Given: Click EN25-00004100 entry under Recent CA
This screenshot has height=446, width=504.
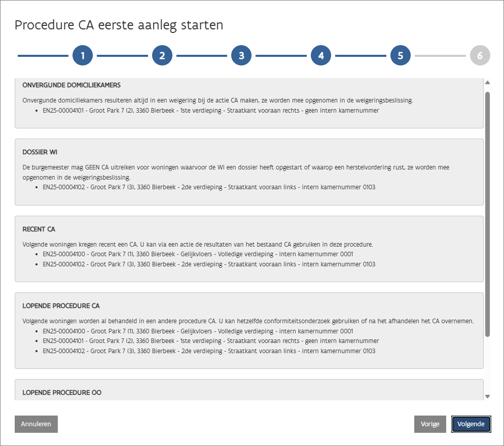Looking at the screenshot, I should [198, 254].
